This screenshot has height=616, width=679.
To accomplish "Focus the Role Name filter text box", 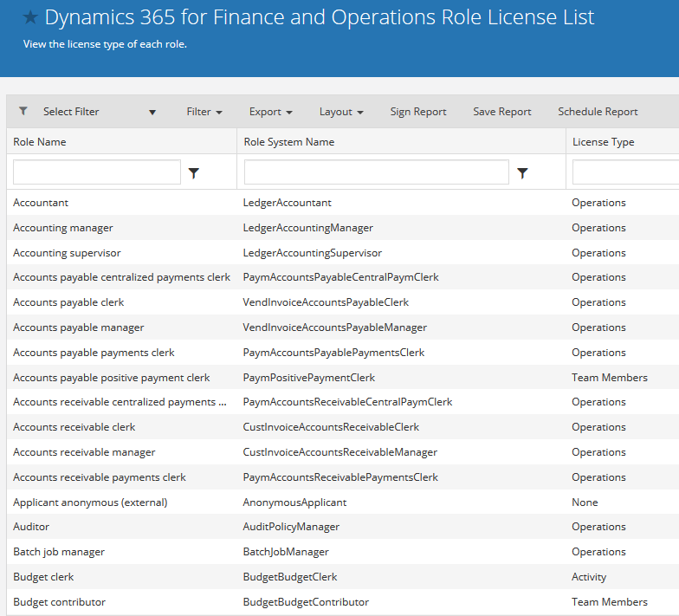I will click(97, 172).
